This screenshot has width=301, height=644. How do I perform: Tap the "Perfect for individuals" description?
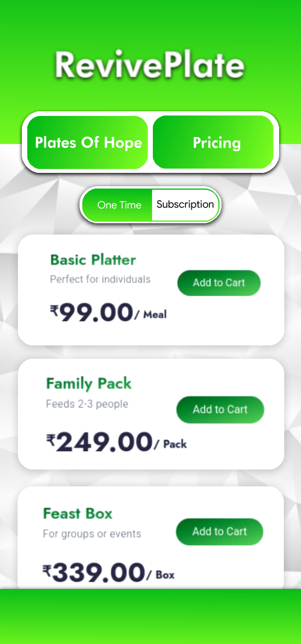click(x=100, y=279)
